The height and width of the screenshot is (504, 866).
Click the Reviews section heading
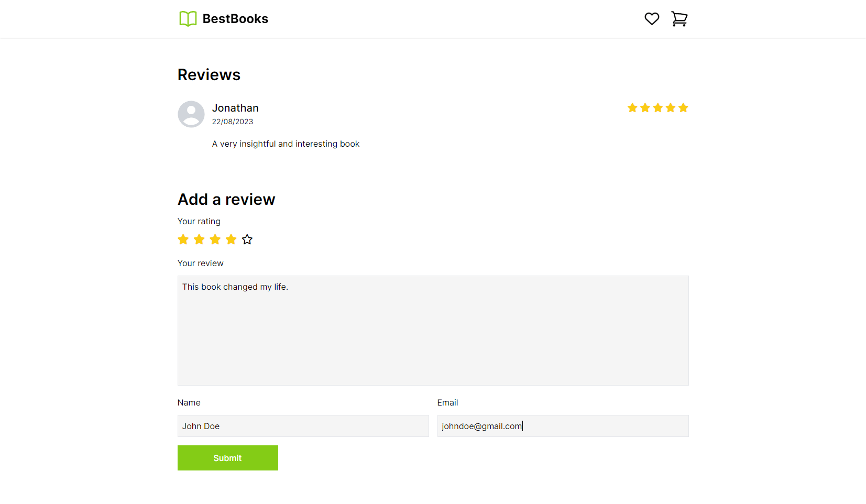pyautogui.click(x=209, y=75)
